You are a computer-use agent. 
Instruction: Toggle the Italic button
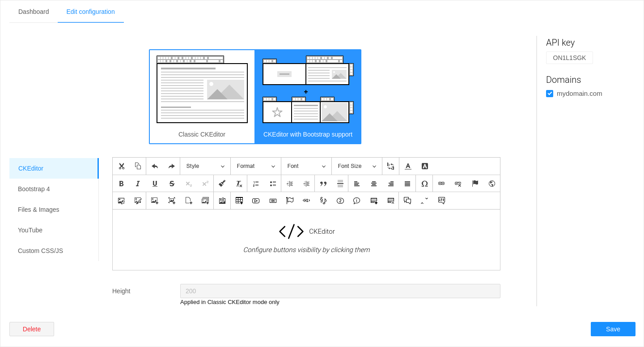point(138,184)
